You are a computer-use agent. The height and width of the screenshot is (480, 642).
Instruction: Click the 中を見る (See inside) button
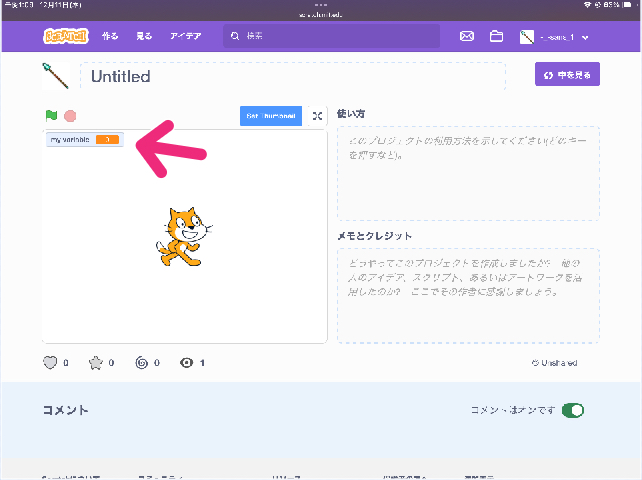(567, 75)
